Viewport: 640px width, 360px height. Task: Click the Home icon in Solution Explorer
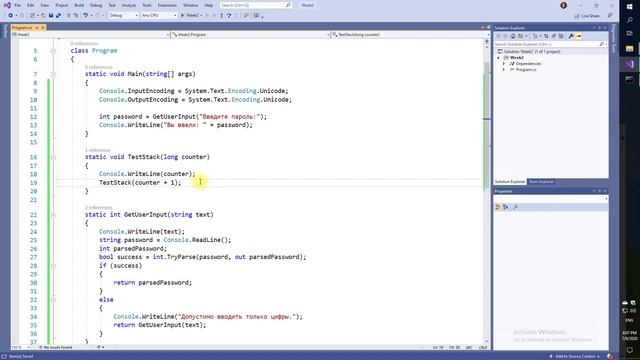(x=513, y=36)
